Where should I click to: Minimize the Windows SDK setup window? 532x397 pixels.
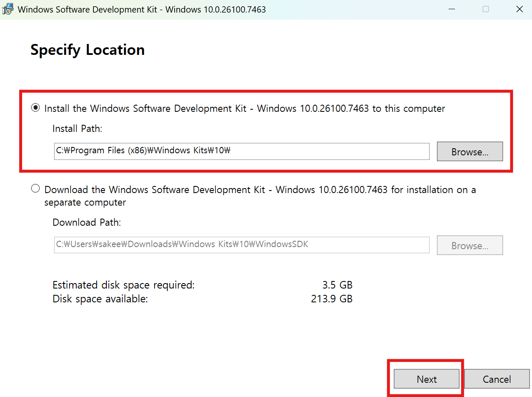tap(452, 9)
